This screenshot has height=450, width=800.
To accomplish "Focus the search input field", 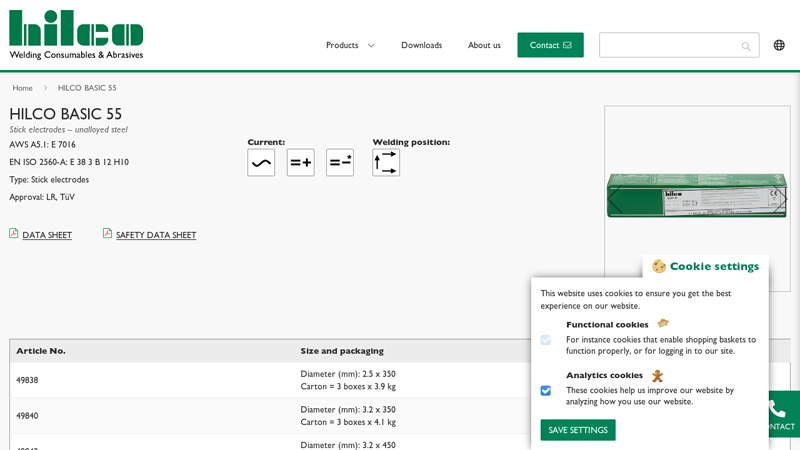I will click(668, 45).
